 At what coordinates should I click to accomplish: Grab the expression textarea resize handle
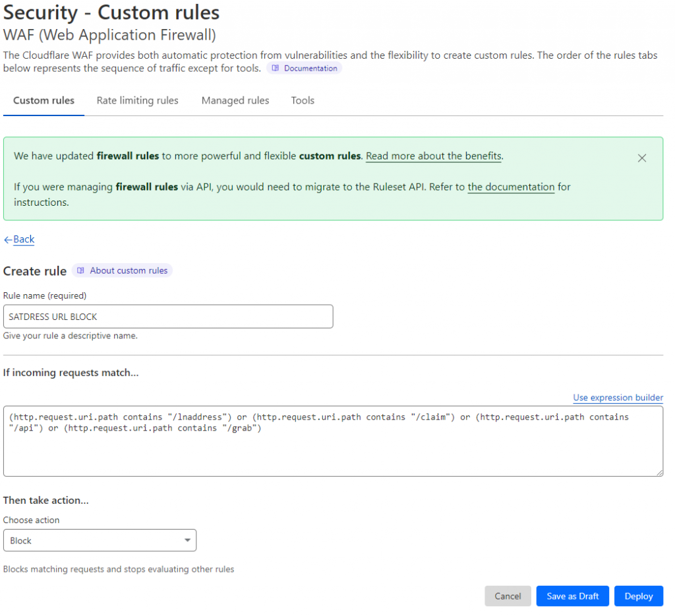659,473
